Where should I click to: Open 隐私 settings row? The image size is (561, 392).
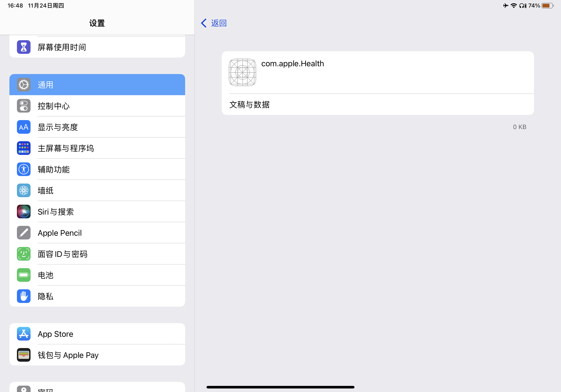pos(98,296)
